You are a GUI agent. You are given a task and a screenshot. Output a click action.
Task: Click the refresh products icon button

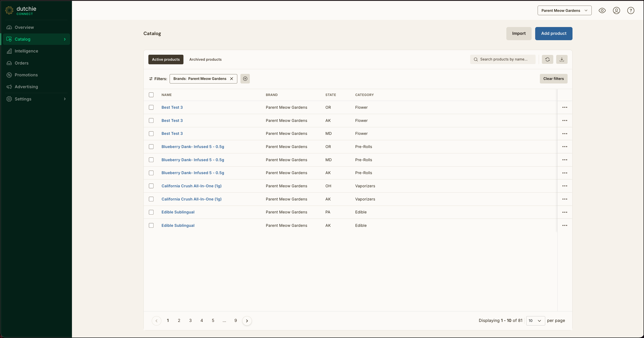(547, 59)
